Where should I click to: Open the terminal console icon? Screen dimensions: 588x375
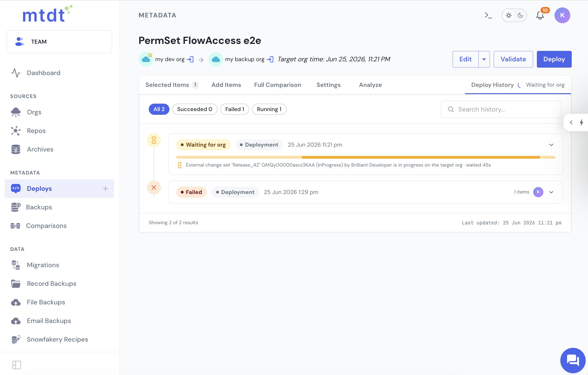point(488,15)
